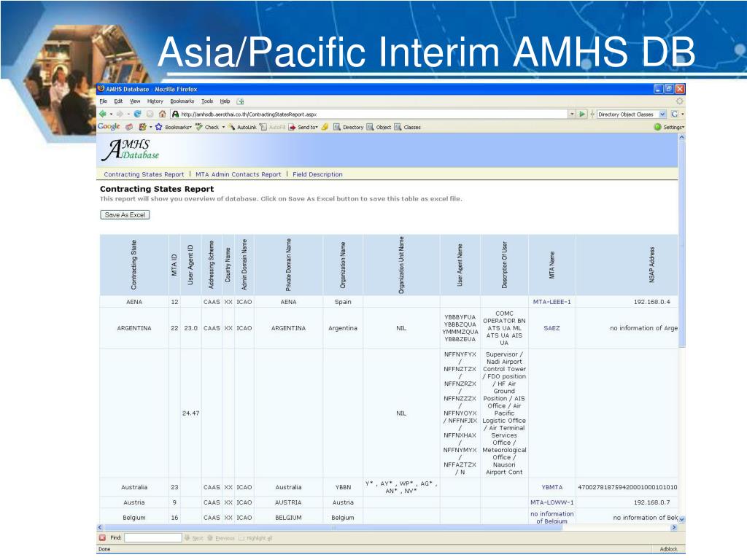
Task: Click the highlighter pen icon in Google toolbar
Action: tap(325, 127)
